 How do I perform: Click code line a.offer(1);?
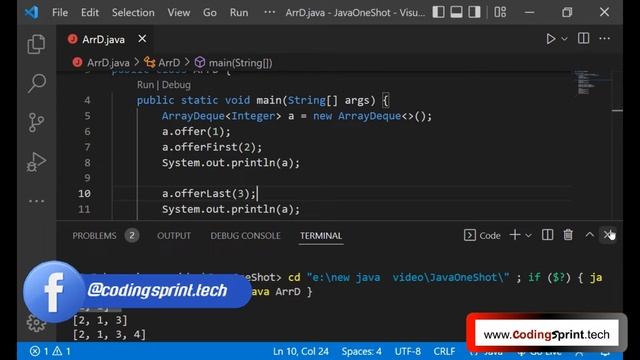pos(196,131)
